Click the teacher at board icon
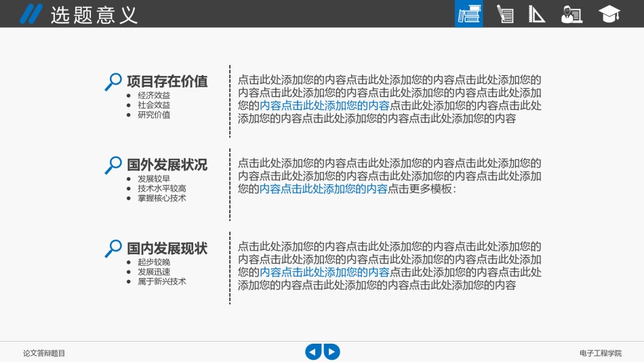 (x=571, y=14)
